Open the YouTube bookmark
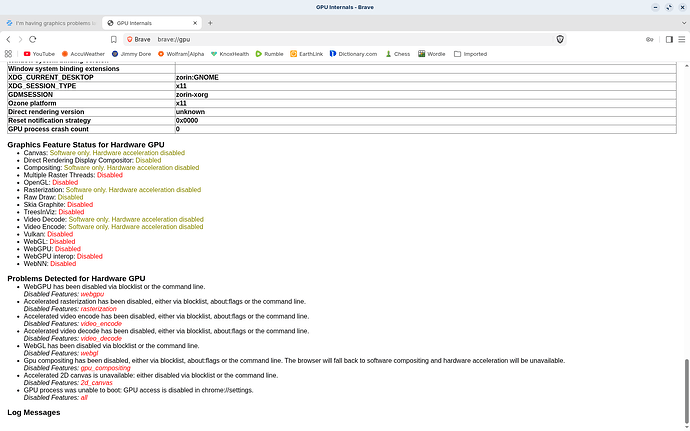Image resolution: width=690 pixels, height=431 pixels. [x=39, y=54]
